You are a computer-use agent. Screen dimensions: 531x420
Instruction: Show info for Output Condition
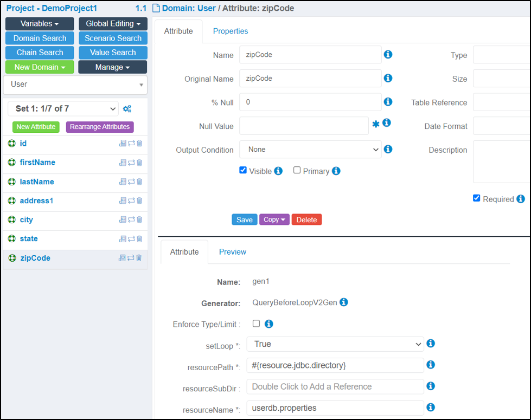click(x=388, y=149)
